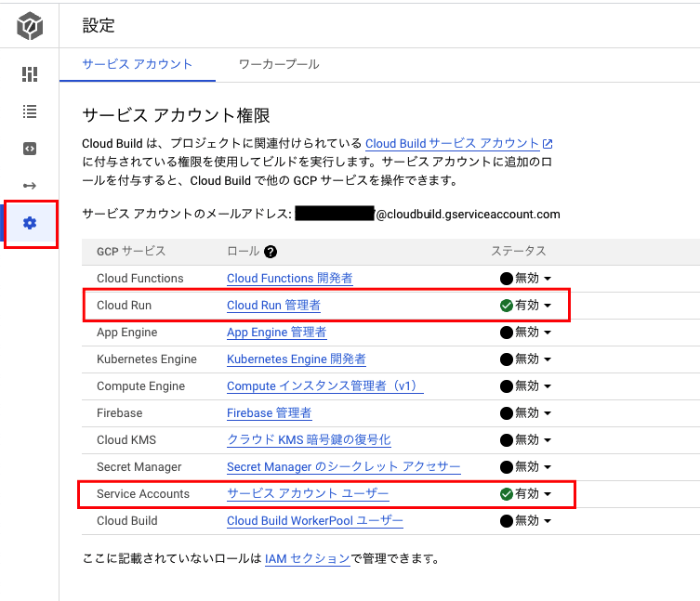The width and height of the screenshot is (700, 601).
Task: Open the サービス アカウント ユーザー role link
Action: coord(308,494)
